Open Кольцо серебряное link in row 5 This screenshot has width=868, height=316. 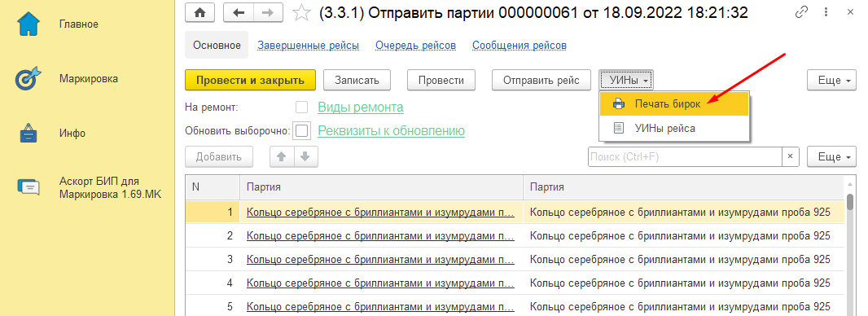pyautogui.click(x=381, y=306)
